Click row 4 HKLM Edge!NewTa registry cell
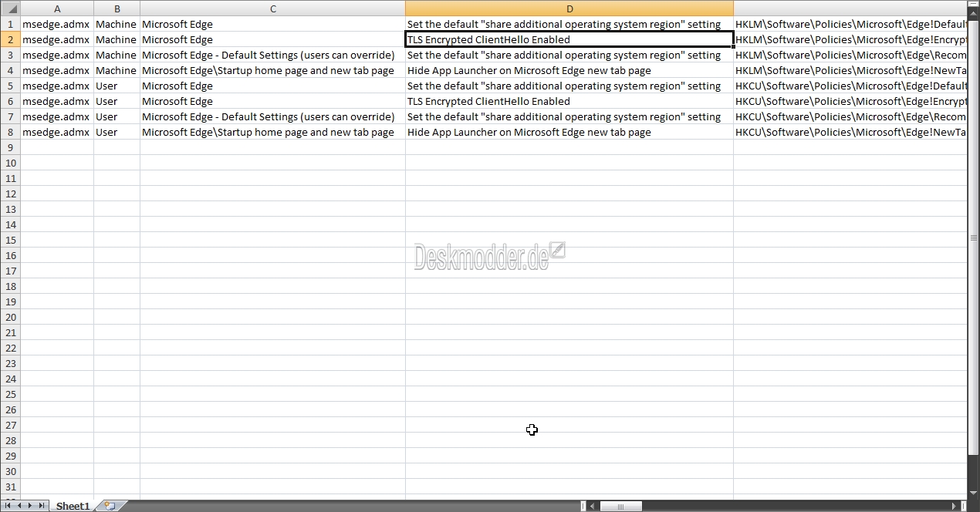The height and width of the screenshot is (512, 980). point(850,70)
